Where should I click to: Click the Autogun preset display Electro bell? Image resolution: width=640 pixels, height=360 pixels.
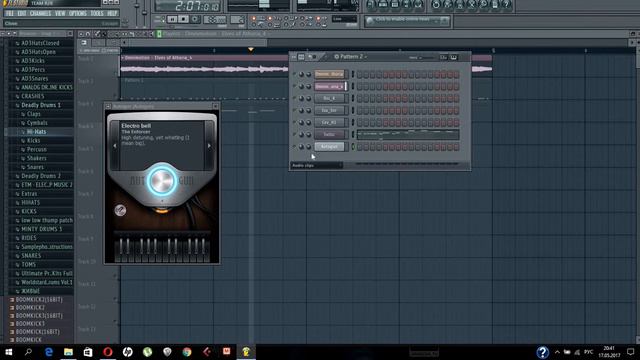click(x=162, y=146)
